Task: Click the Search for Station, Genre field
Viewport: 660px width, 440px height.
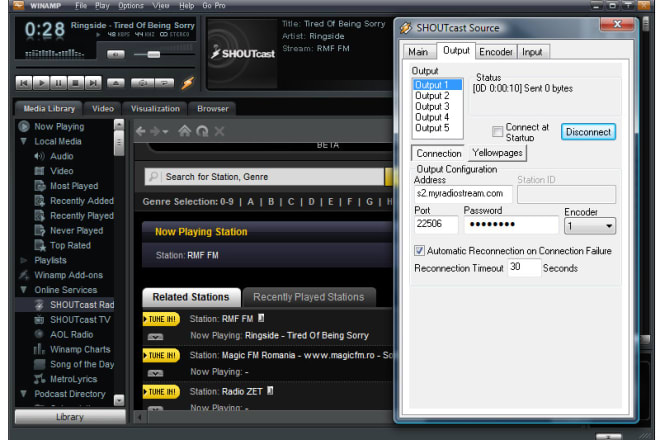Action: (x=264, y=177)
